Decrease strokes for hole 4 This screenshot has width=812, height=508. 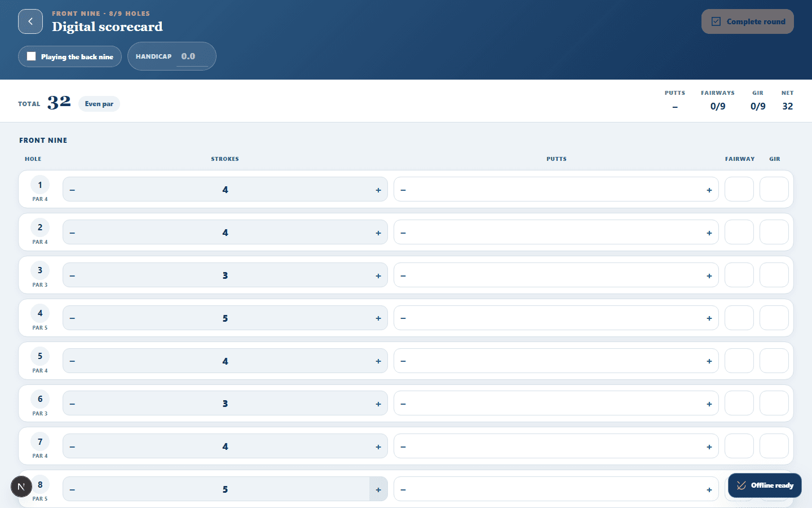pos(72,318)
